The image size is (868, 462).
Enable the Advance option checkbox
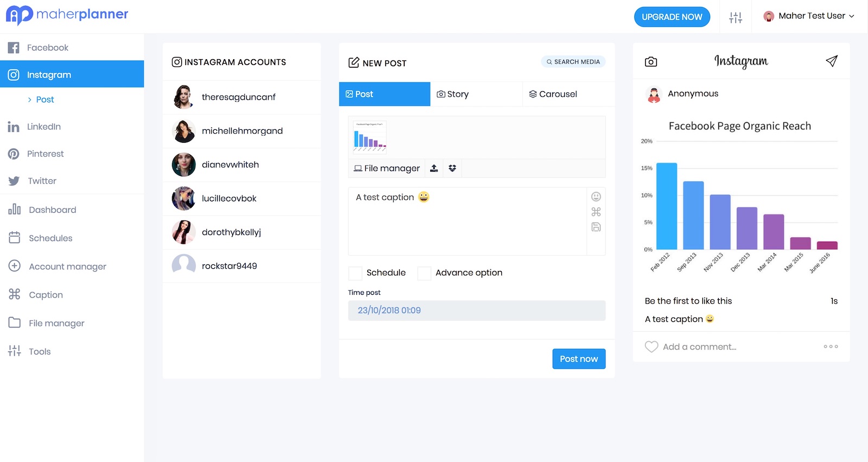click(424, 273)
